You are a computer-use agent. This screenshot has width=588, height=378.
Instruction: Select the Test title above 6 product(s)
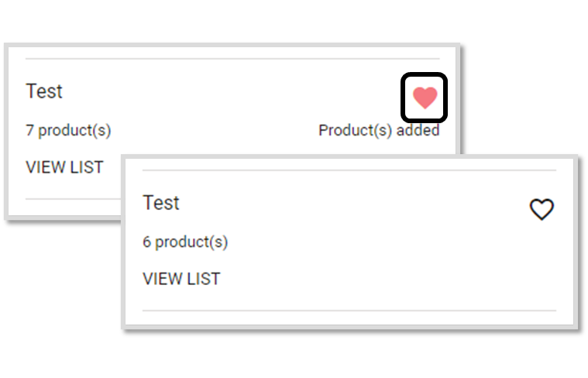click(x=161, y=203)
